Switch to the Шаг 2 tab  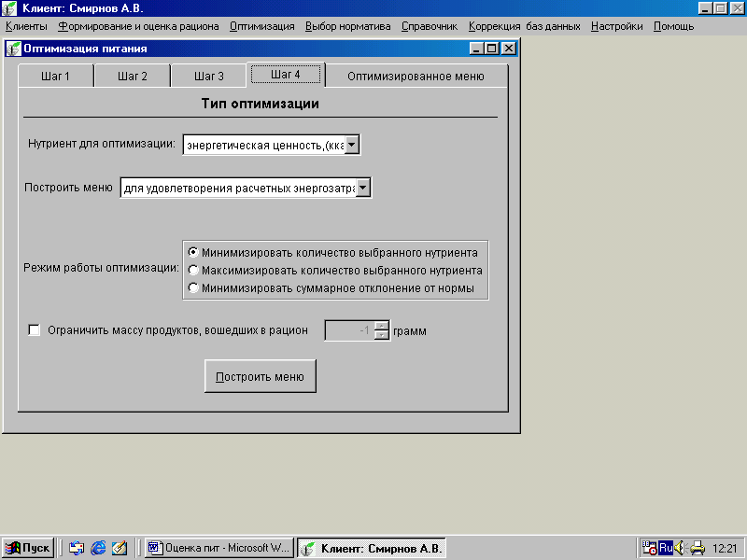(132, 77)
